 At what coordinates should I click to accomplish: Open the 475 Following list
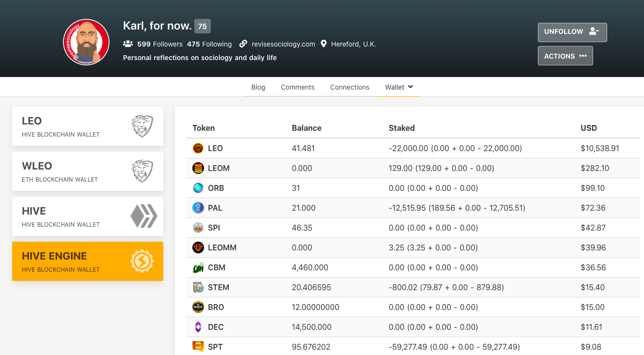(209, 44)
